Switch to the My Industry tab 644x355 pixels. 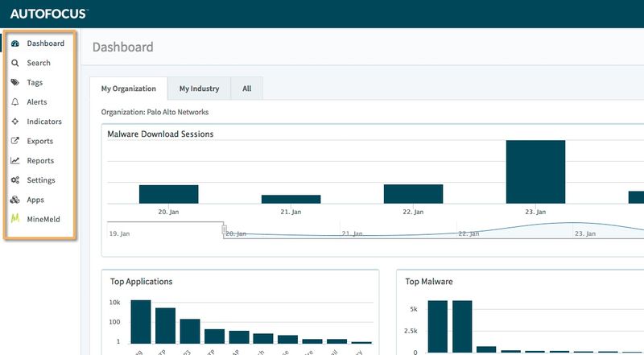199,89
